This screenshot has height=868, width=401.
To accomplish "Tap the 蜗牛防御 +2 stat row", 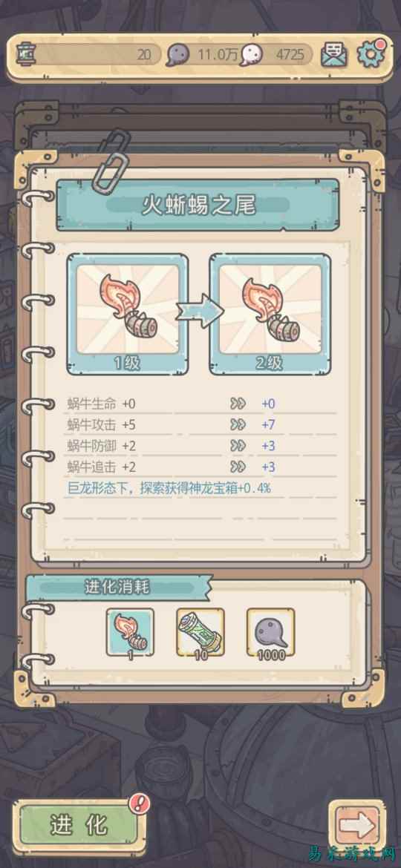I will pos(200,446).
